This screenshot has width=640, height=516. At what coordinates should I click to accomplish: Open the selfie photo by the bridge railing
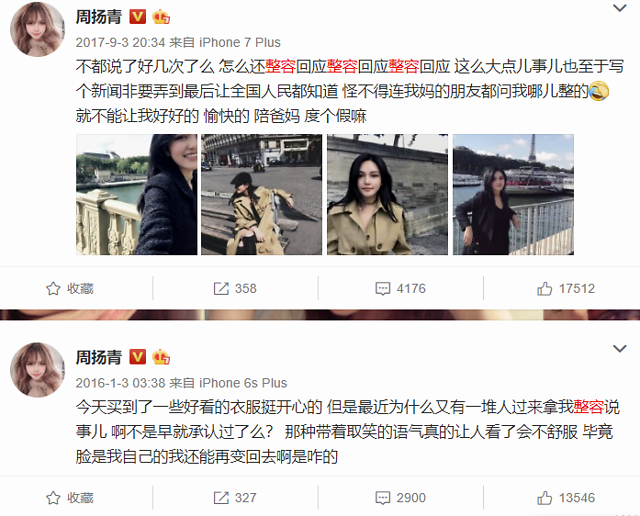click(136, 194)
